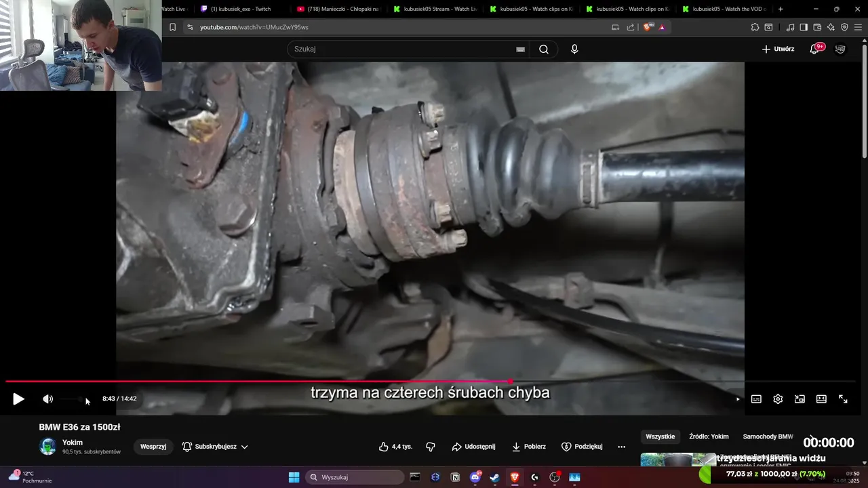Open Notion from the taskbar
The width and height of the screenshot is (868, 488).
(455, 477)
